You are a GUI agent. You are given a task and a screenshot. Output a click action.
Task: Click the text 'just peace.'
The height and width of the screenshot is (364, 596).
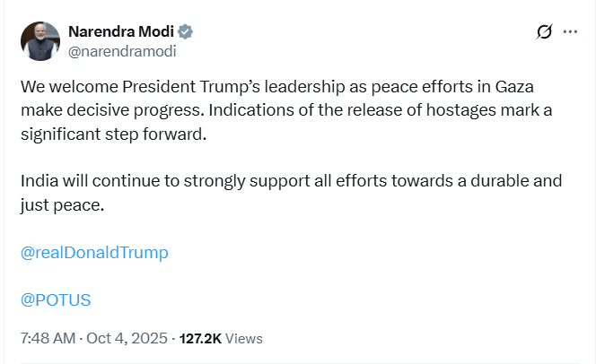(62, 205)
